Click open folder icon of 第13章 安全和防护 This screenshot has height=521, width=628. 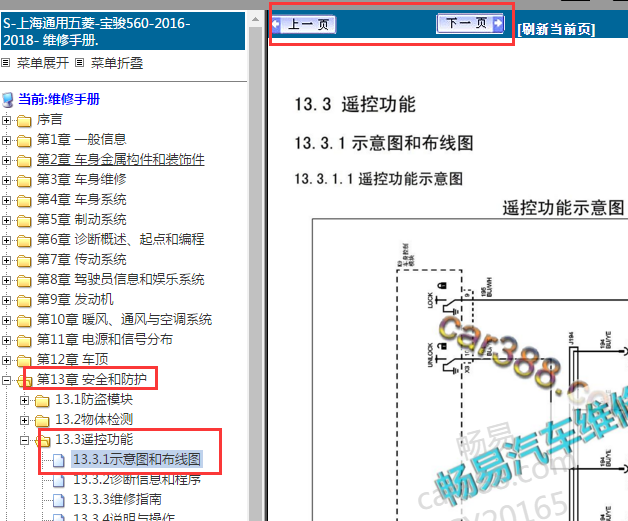[23, 381]
